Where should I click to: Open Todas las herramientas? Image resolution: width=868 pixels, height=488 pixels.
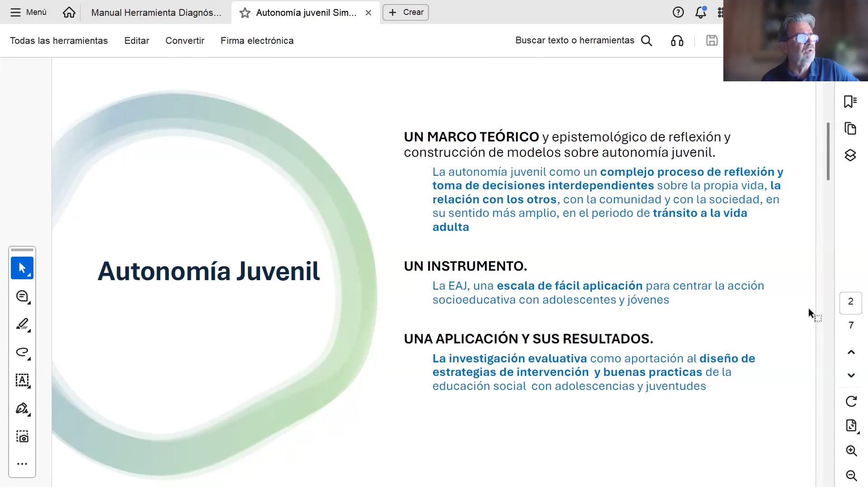pyautogui.click(x=59, y=41)
